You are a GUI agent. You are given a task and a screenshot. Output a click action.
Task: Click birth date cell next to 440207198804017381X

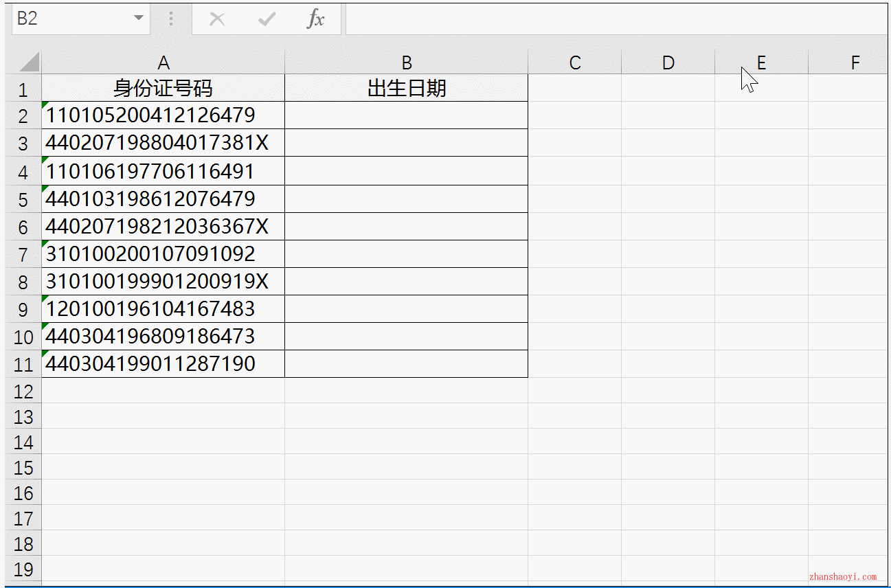click(x=407, y=143)
